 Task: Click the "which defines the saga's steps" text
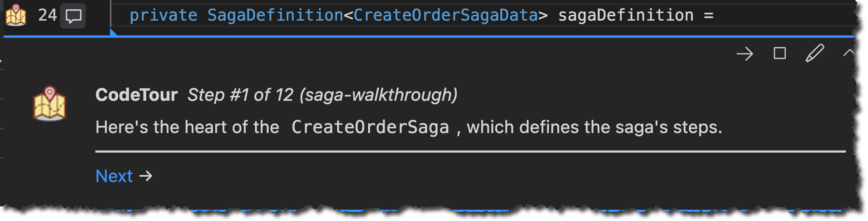click(x=594, y=127)
